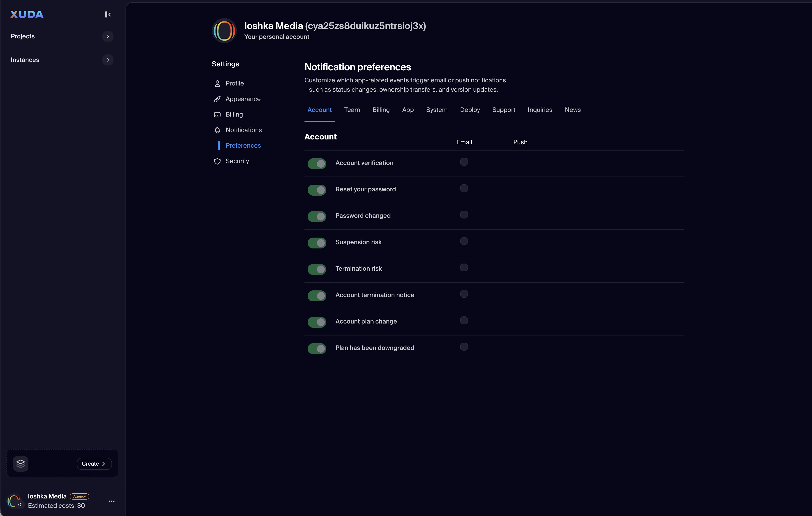Toggle off Account verification notifications
Image resolution: width=812 pixels, height=516 pixels.
(x=317, y=163)
